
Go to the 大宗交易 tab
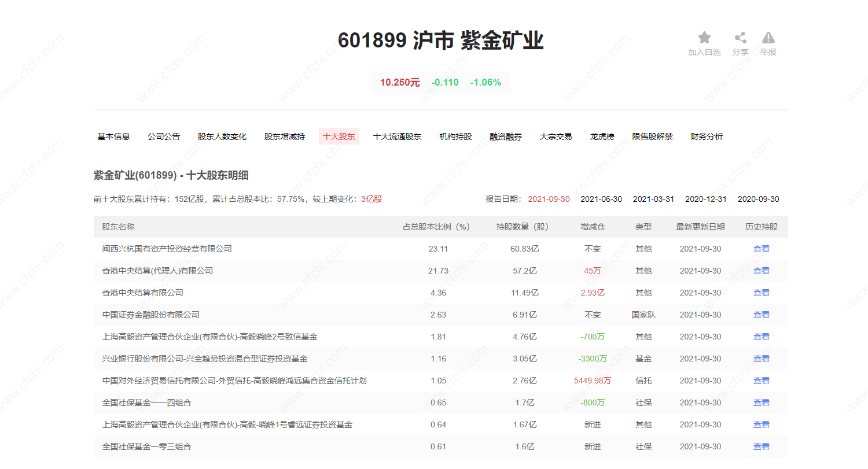[556, 136]
